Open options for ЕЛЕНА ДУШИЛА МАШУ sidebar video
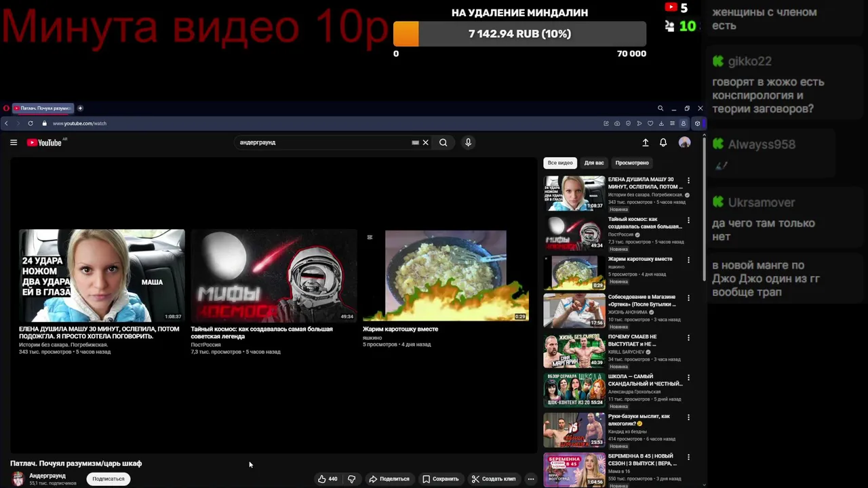This screenshot has height=488, width=868. tap(688, 180)
